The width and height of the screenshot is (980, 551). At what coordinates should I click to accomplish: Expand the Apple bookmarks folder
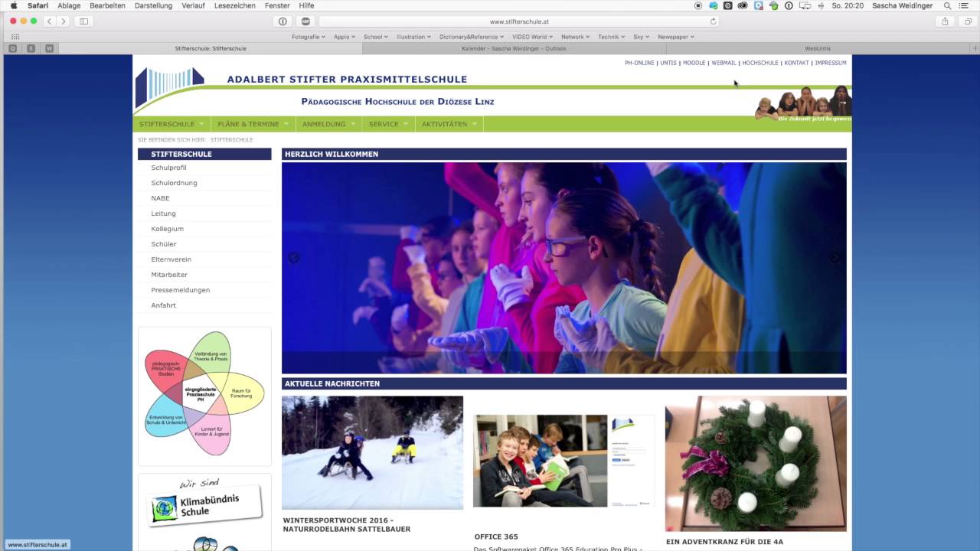[x=345, y=37]
